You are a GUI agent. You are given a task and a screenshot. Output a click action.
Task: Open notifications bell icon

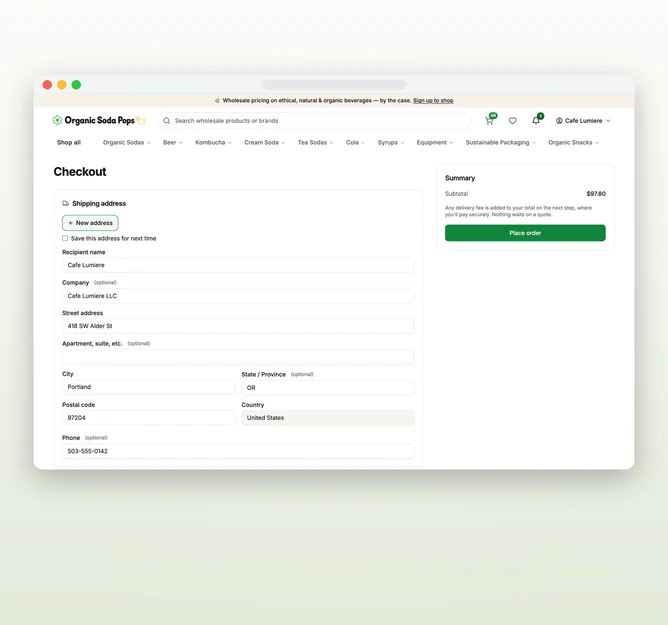(x=536, y=121)
